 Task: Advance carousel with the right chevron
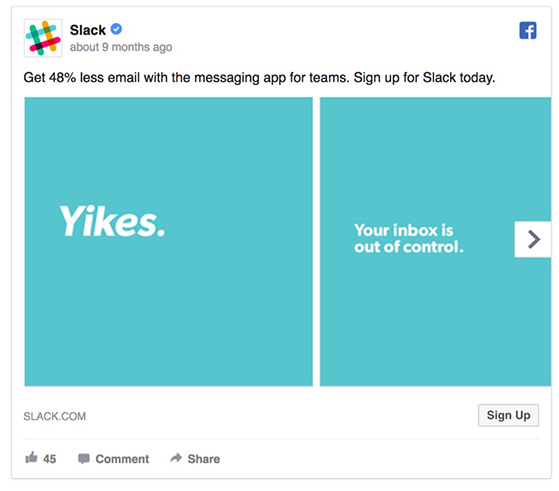tap(533, 239)
